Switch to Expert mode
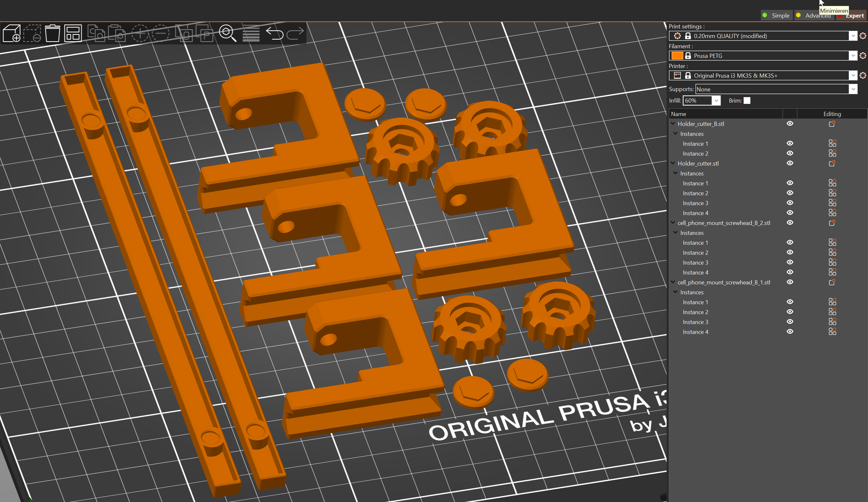868x502 pixels. [854, 16]
